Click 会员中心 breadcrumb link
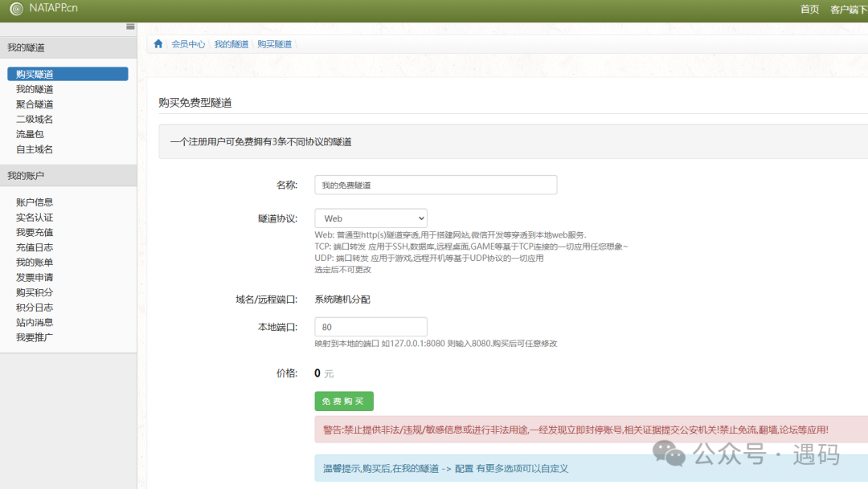The height and width of the screenshot is (489, 868). point(188,44)
